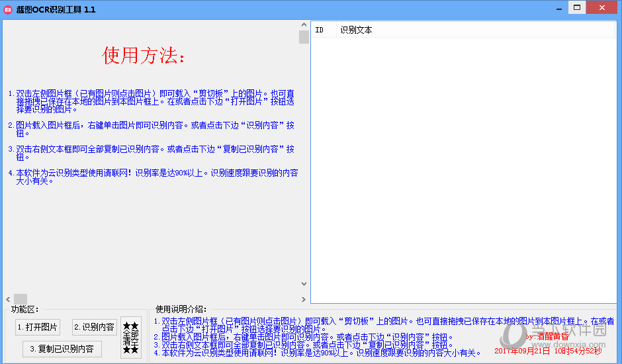The image size is (622, 364).
Task: Click the 10时54分52秒 time text
Action: click(x=578, y=351)
